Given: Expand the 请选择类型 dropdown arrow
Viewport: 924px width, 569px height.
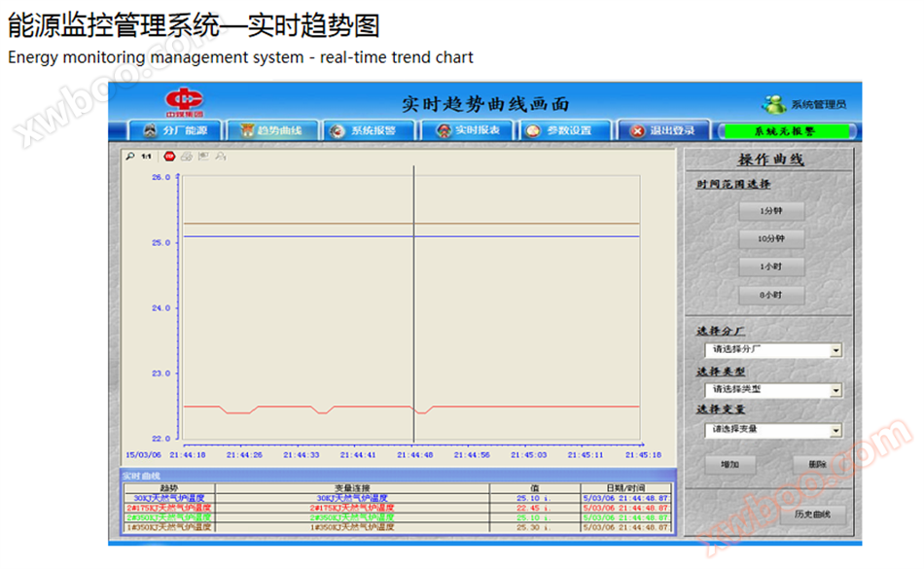Looking at the screenshot, I should (835, 391).
